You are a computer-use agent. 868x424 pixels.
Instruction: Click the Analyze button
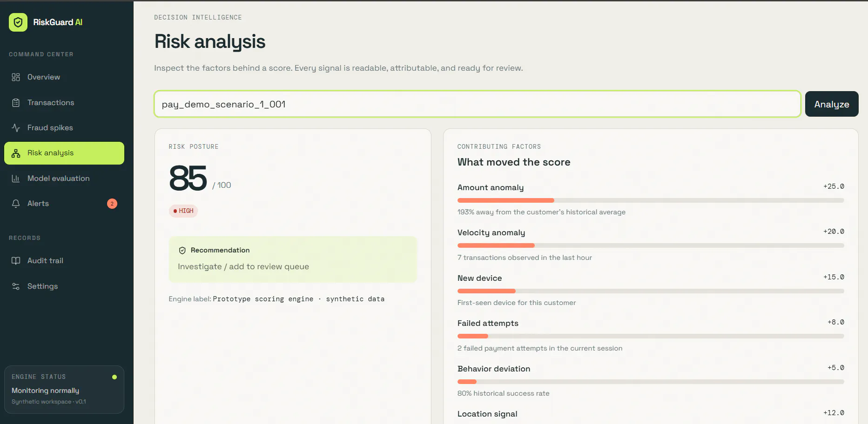pos(832,104)
